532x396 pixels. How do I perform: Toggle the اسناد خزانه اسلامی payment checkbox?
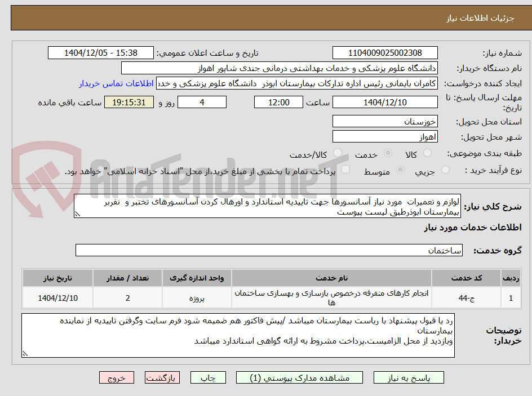point(345,170)
